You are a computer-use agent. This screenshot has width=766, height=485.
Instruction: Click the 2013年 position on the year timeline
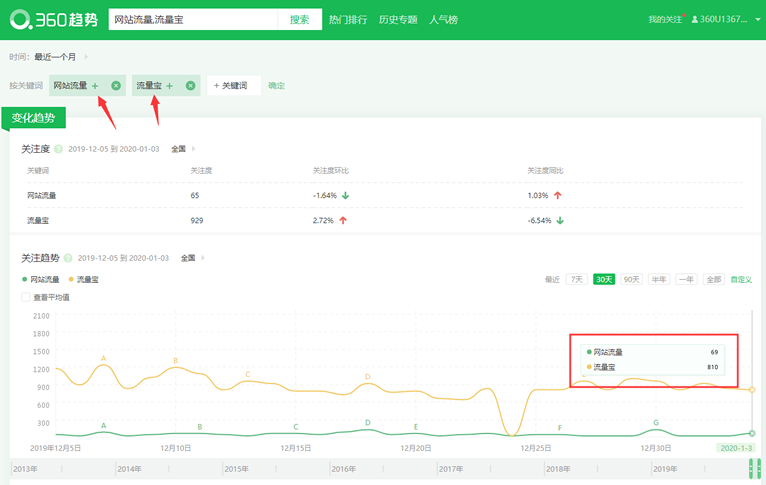click(25, 469)
